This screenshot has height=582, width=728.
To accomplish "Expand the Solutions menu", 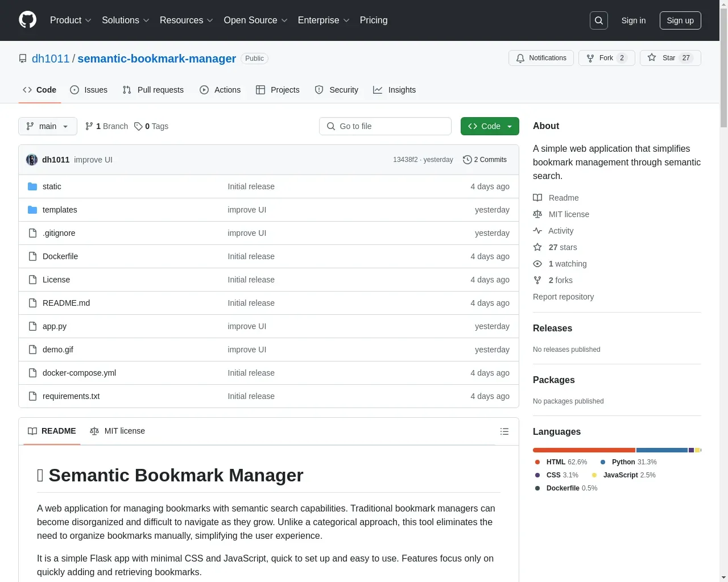I will (x=126, y=20).
